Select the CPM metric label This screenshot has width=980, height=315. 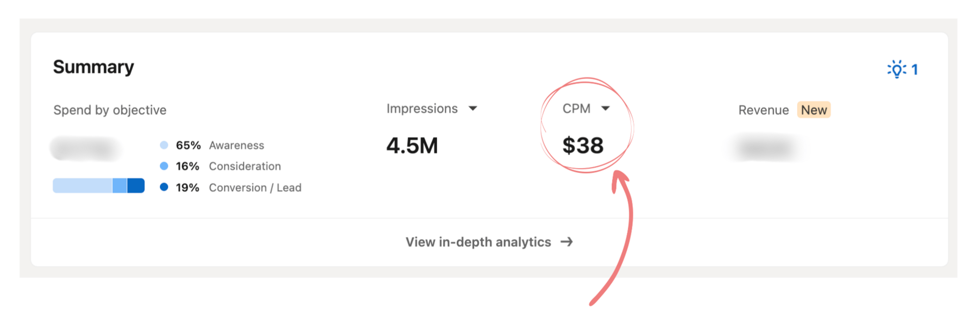[576, 109]
